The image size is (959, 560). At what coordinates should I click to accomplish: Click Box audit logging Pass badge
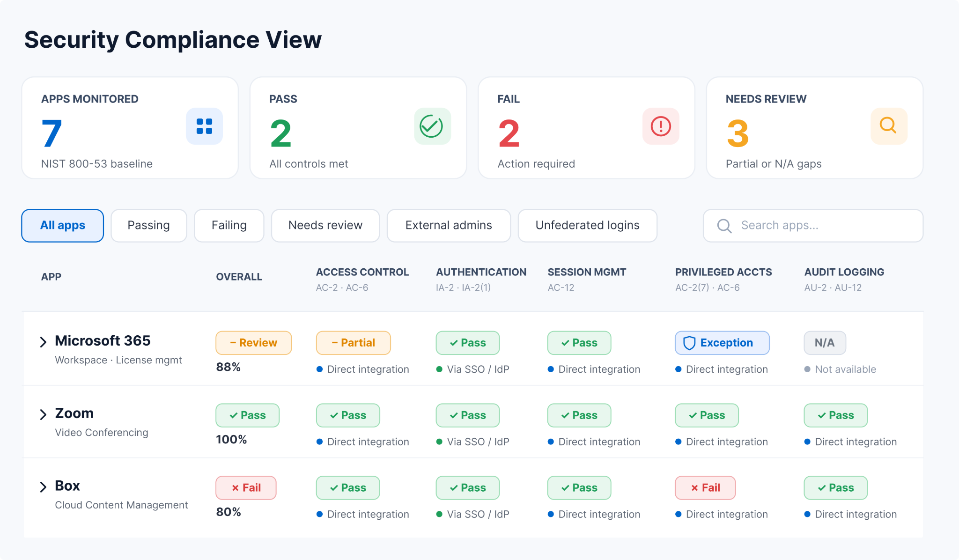point(836,488)
